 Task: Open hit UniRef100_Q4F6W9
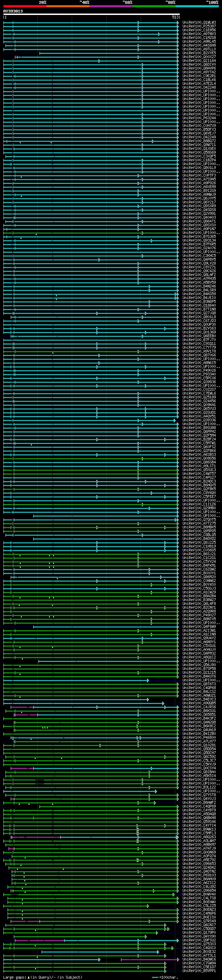click(199, 626)
